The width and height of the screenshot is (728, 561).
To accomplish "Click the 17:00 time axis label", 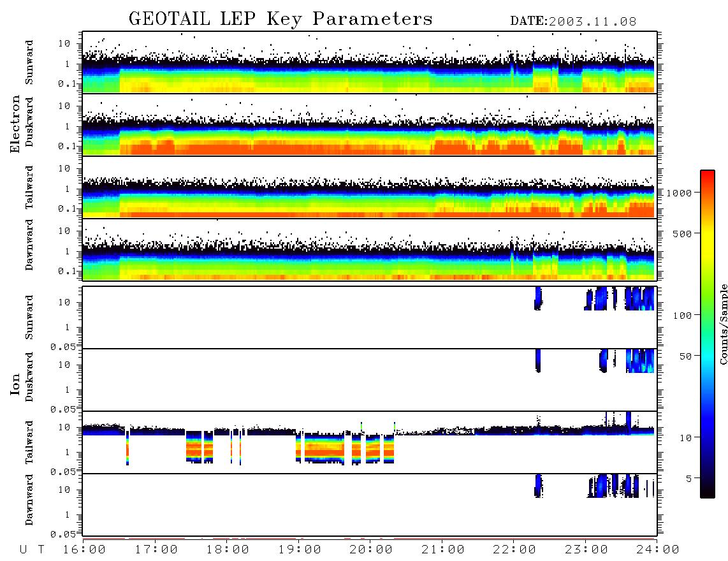I will [x=156, y=550].
